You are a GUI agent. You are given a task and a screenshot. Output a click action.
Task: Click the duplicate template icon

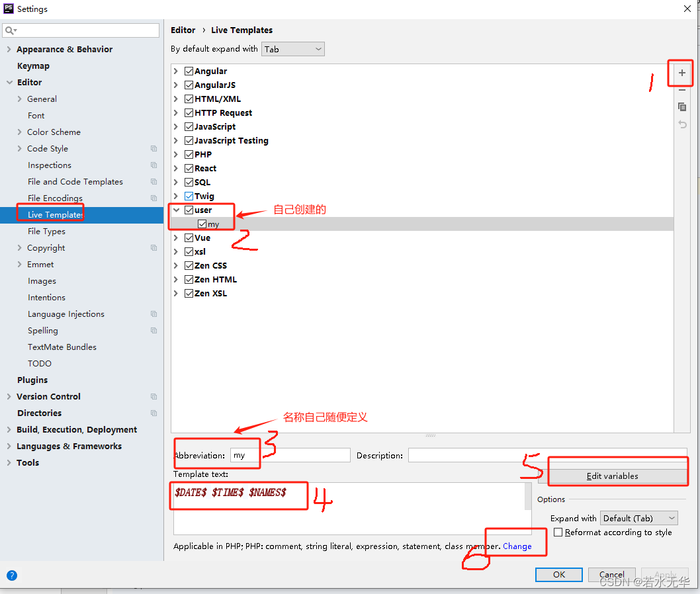coord(682,107)
